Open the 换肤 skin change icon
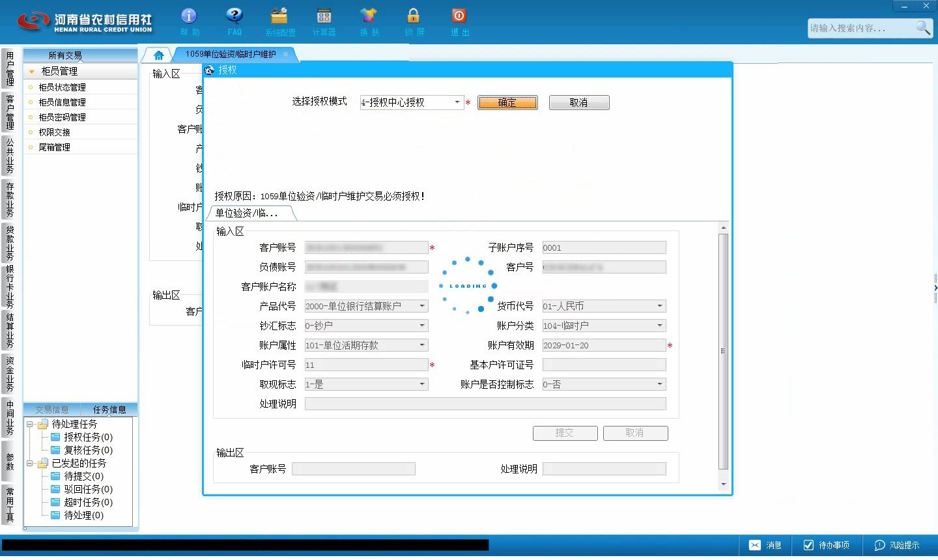The image size is (938, 560). coord(369,21)
